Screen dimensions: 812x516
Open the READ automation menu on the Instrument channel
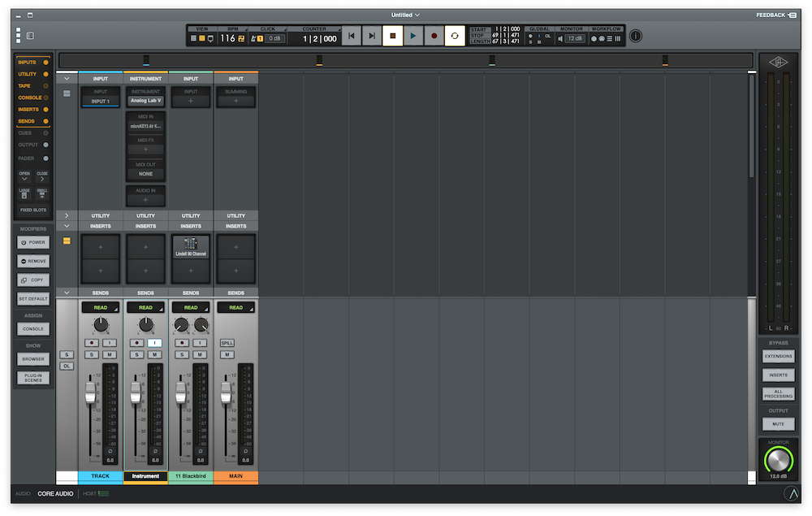(145, 307)
